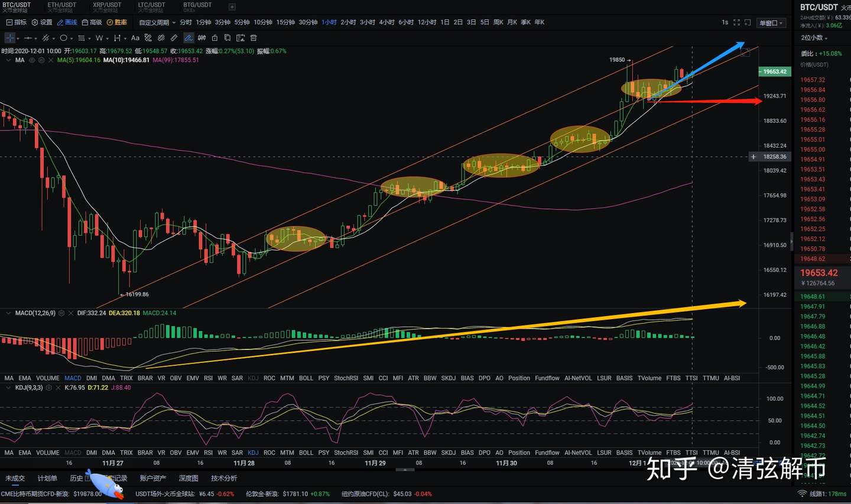The image size is (851, 504).
Task: Collapse the MACD panel chevron
Action: [8, 313]
